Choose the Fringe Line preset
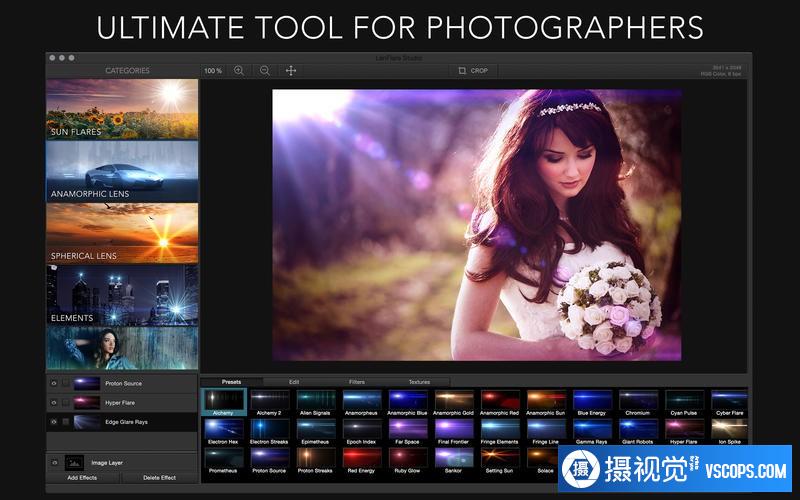The height and width of the screenshot is (500, 800). click(x=545, y=432)
